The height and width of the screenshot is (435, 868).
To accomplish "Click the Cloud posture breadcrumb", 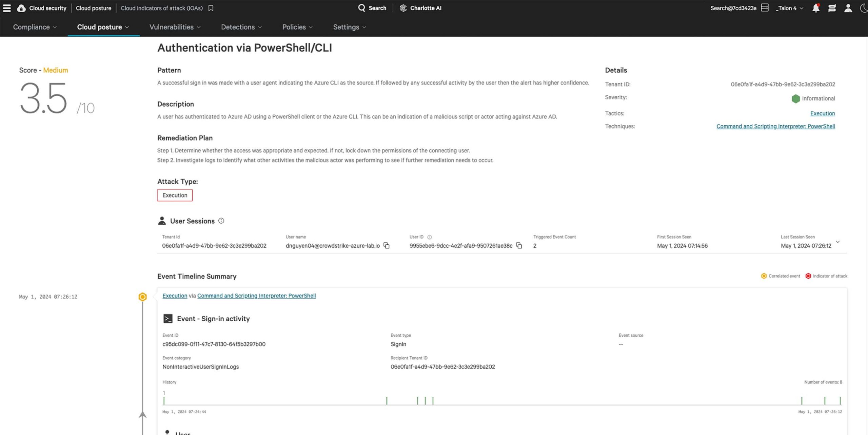I will 94,8.
